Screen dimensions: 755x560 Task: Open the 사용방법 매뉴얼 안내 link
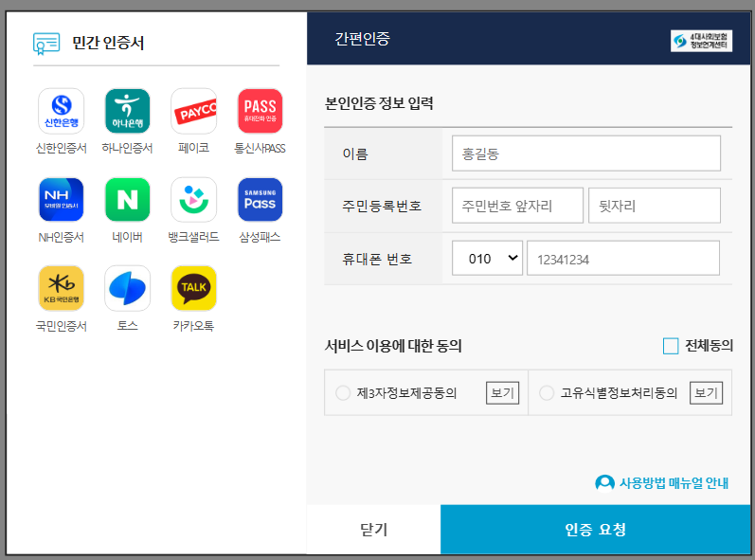coord(674,482)
